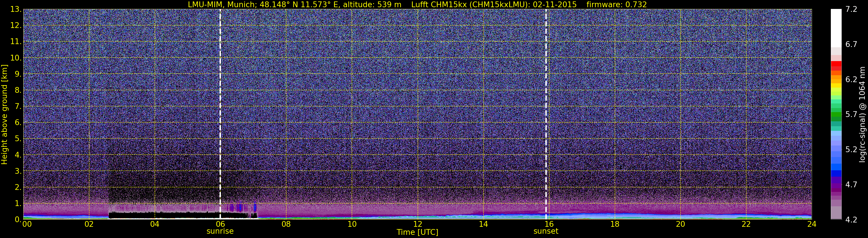The image size is (868, 238).
Task: Click the x-axis tick label '16'
Action: (549, 224)
